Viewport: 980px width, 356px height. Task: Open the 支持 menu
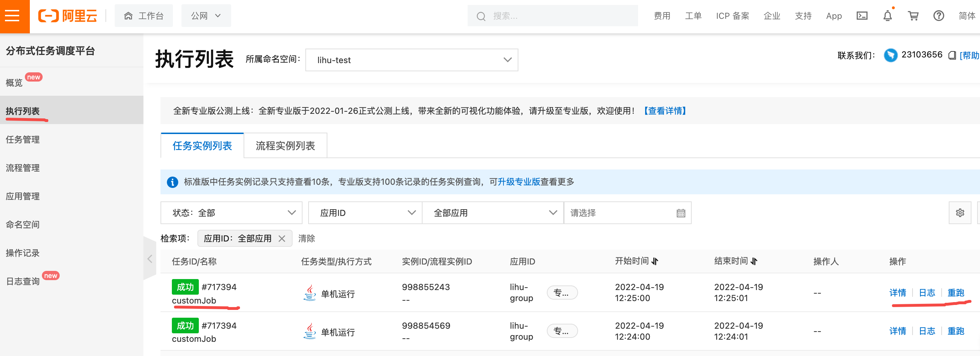(803, 16)
